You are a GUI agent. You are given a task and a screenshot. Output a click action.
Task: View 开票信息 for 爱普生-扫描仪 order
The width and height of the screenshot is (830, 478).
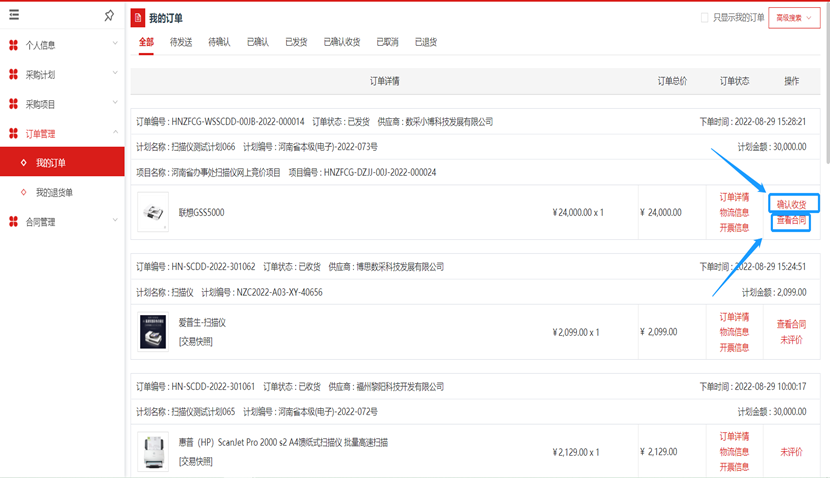[734, 348]
